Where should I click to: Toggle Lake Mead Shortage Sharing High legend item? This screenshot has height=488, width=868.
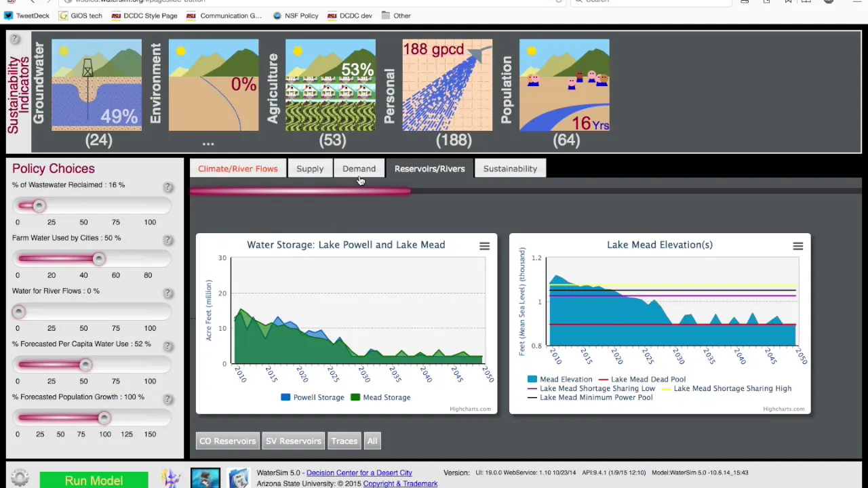(x=726, y=388)
